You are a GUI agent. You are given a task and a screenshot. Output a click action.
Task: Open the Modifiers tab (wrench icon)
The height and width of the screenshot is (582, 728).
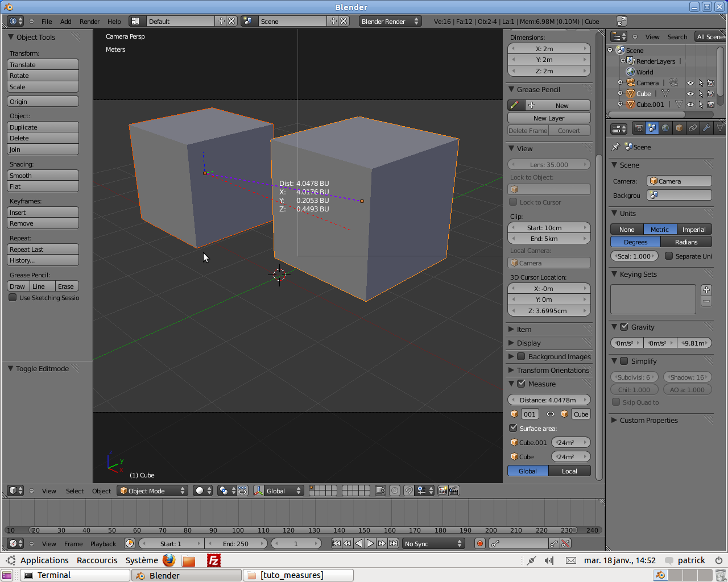pos(706,128)
